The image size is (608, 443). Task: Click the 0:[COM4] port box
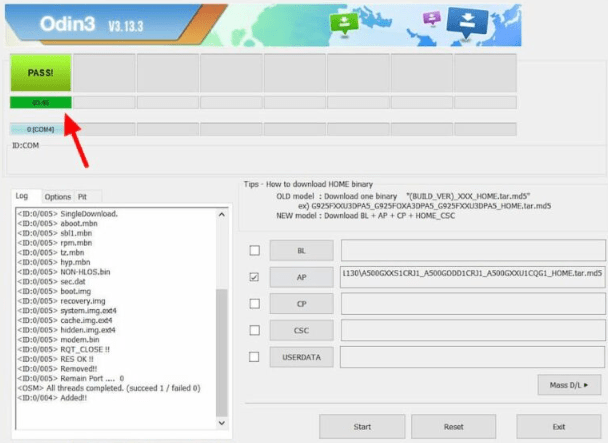[x=41, y=129]
